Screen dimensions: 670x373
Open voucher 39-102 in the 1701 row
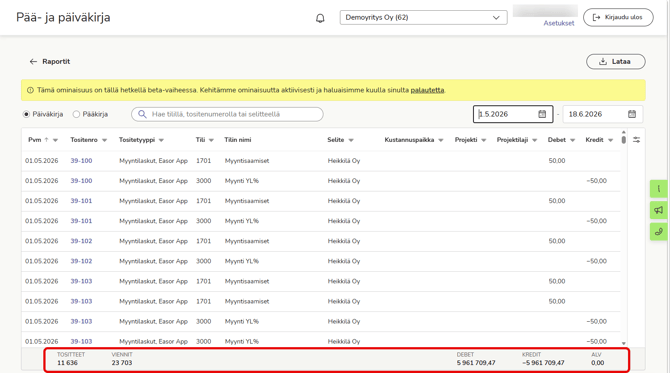[81, 241]
